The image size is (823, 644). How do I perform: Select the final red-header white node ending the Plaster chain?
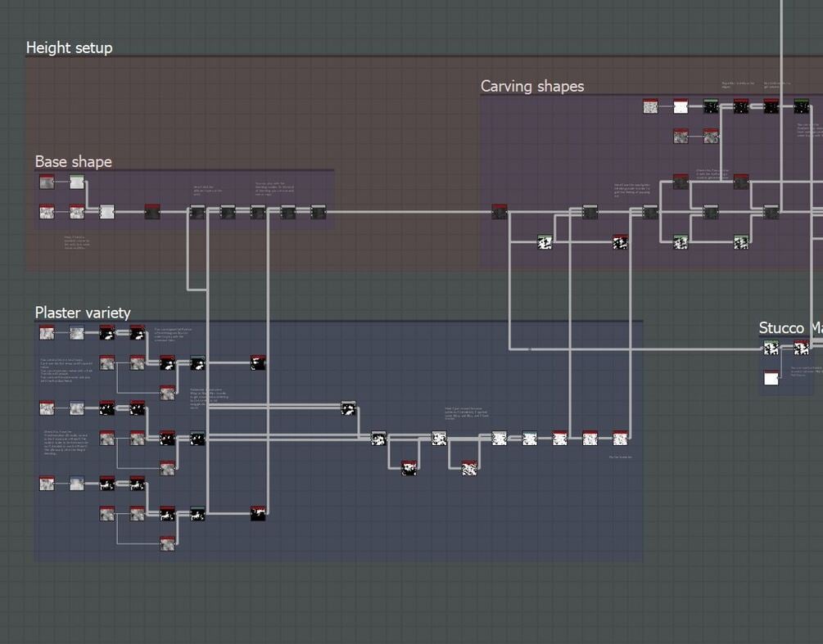620,438
